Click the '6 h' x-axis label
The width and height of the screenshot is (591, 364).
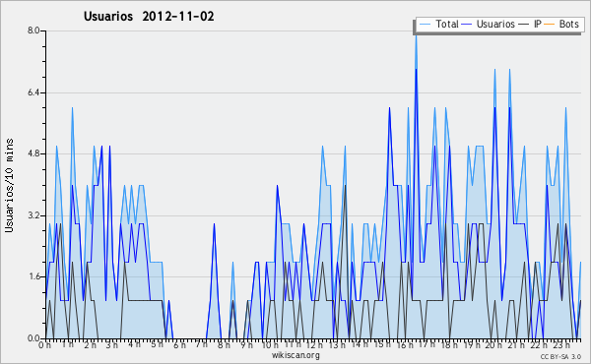(179, 344)
